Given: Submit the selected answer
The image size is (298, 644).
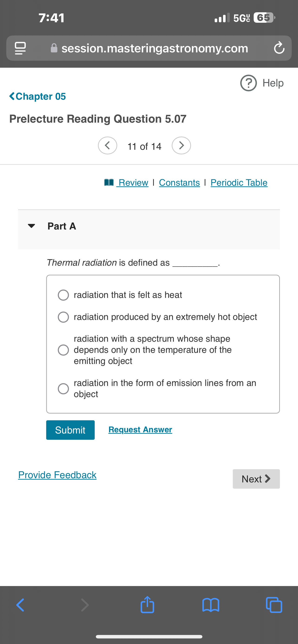Looking at the screenshot, I should tap(70, 430).
